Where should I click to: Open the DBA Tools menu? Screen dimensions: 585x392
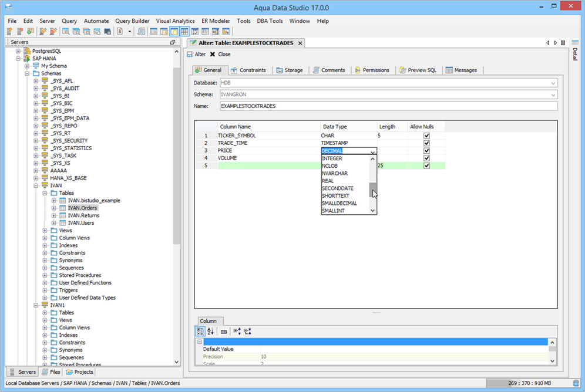click(x=270, y=21)
